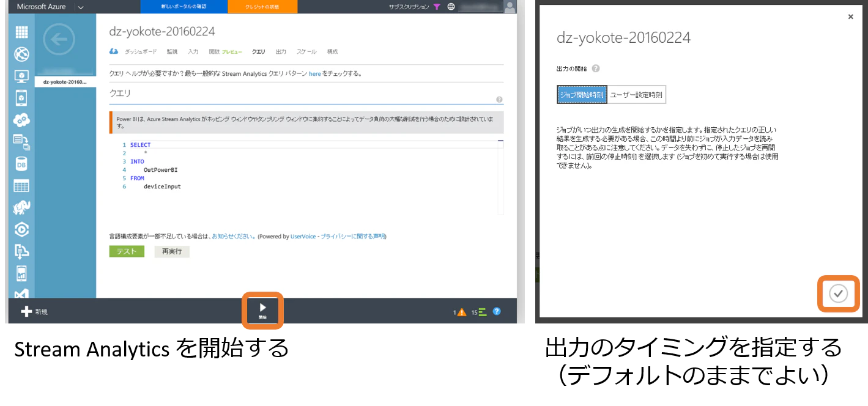Select dz-yokote-20160... job in left list

coord(65,82)
